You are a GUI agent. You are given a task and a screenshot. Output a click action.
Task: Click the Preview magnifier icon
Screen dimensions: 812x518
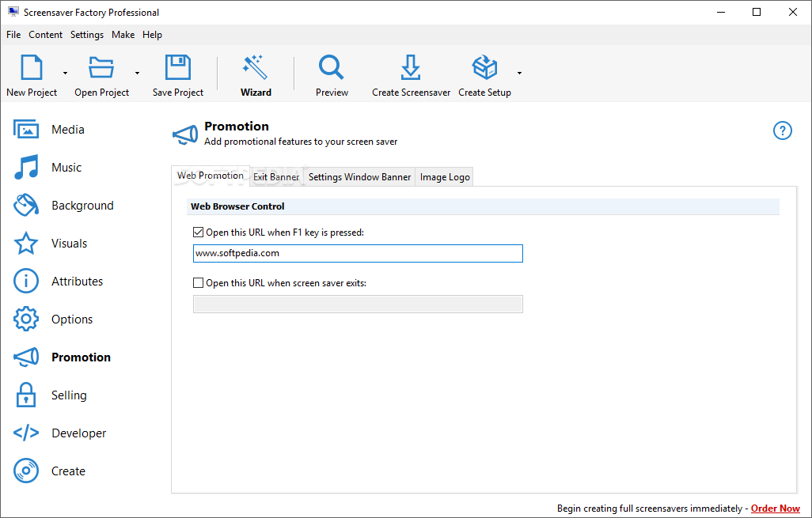coord(332,68)
